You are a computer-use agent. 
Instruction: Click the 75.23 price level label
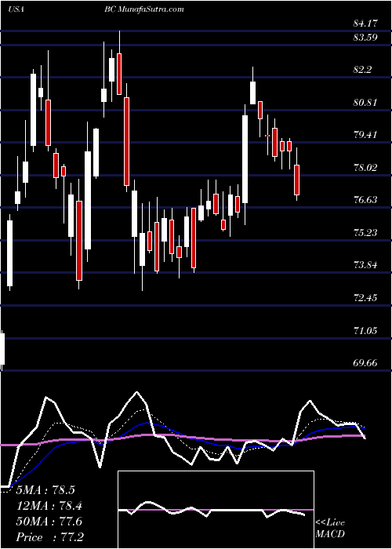(365, 232)
